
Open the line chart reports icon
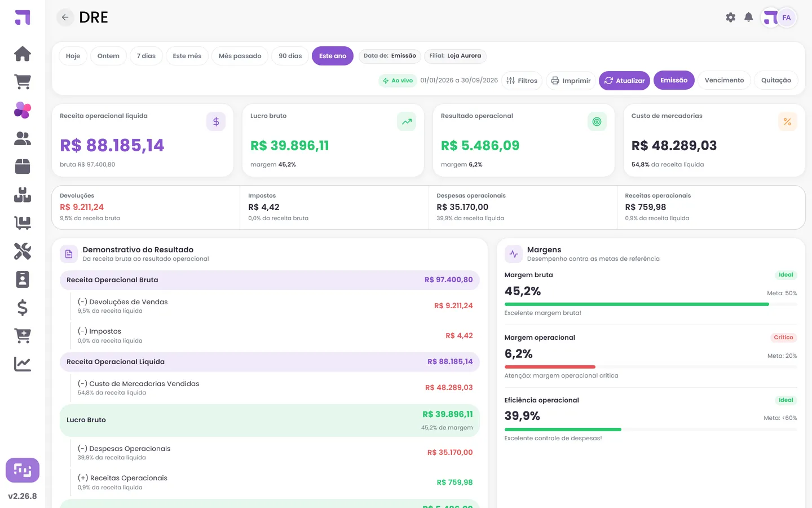(23, 364)
